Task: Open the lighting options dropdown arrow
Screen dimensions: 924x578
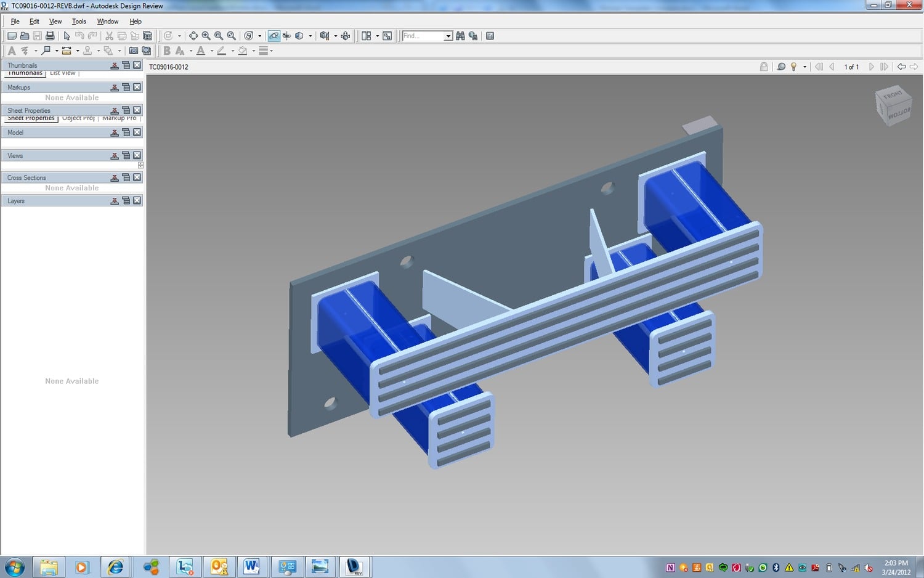Action: [x=804, y=67]
